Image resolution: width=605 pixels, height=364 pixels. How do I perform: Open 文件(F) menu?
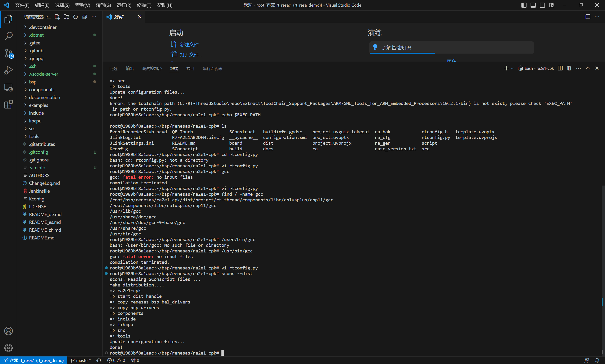pyautogui.click(x=22, y=5)
